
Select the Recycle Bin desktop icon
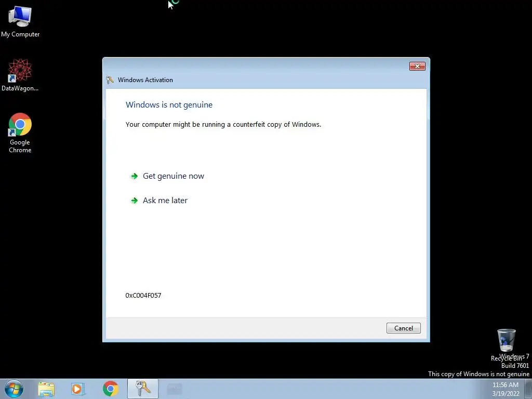tap(506, 344)
